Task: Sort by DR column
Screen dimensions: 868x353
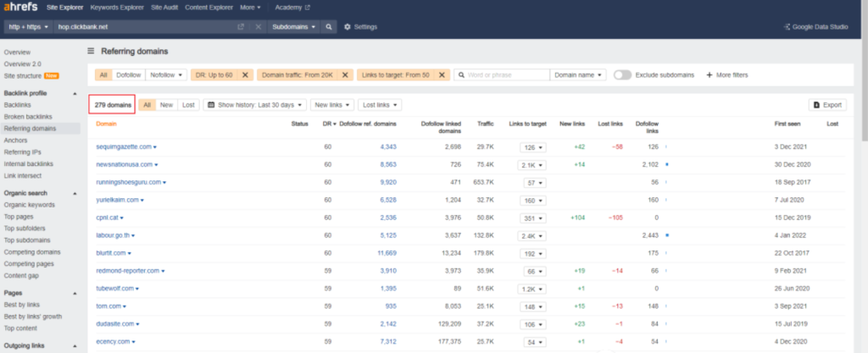Action: tap(329, 124)
